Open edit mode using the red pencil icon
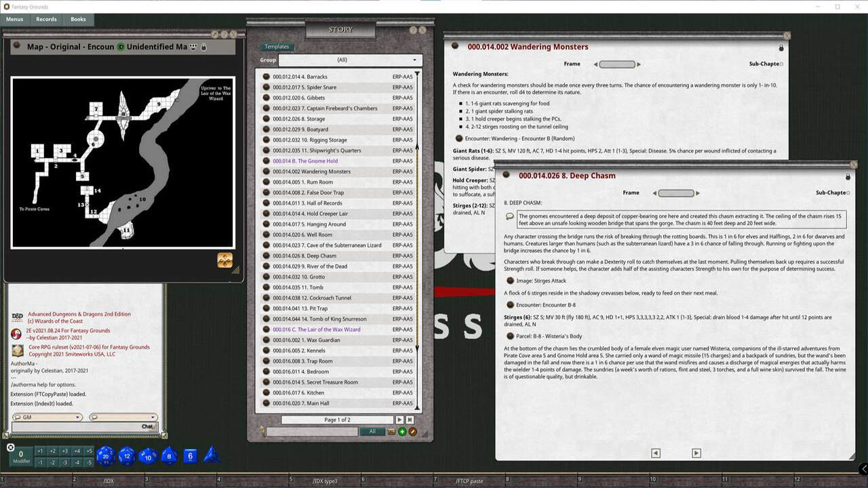Image resolution: width=868 pixels, height=488 pixels. pos(413,432)
